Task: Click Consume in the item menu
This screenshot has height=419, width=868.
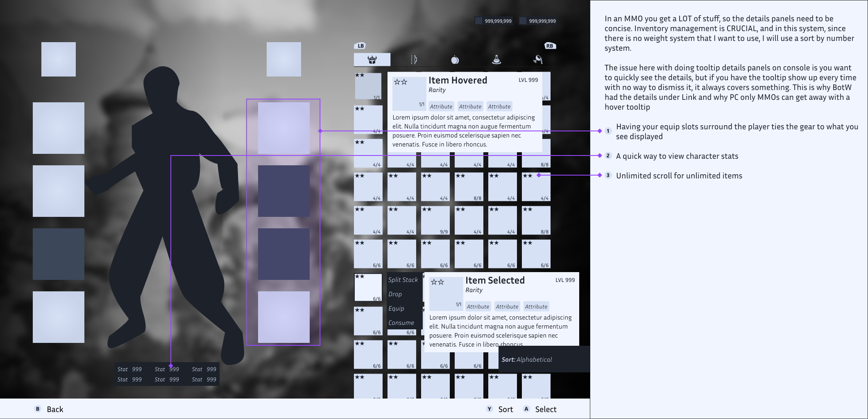Action: pyautogui.click(x=401, y=323)
